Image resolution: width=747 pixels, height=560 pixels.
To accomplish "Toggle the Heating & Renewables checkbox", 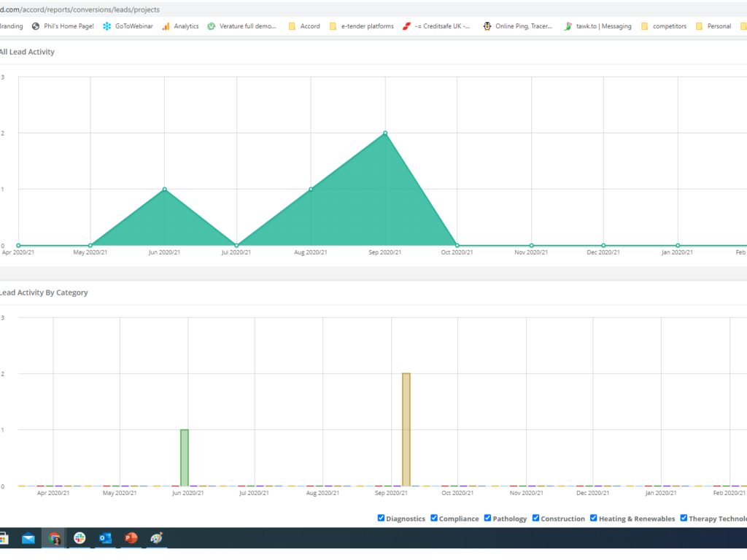I will click(x=594, y=518).
